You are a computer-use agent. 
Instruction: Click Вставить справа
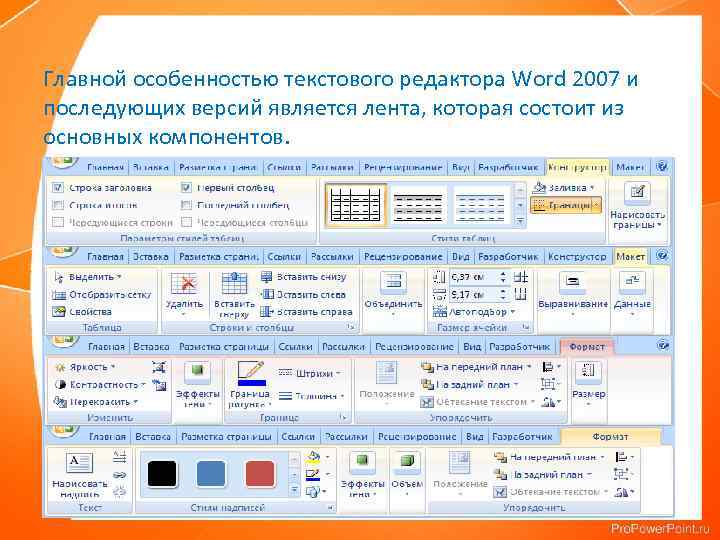click(x=306, y=312)
